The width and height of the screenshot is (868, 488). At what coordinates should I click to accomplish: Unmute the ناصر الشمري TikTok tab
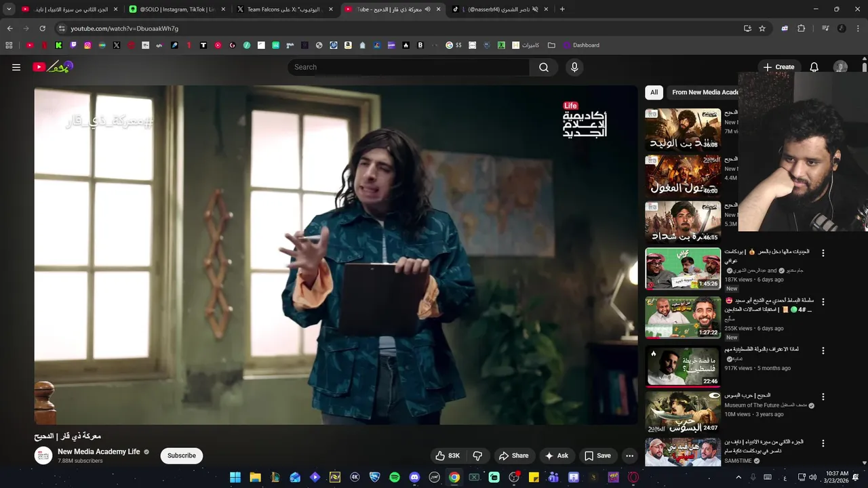pos(535,9)
